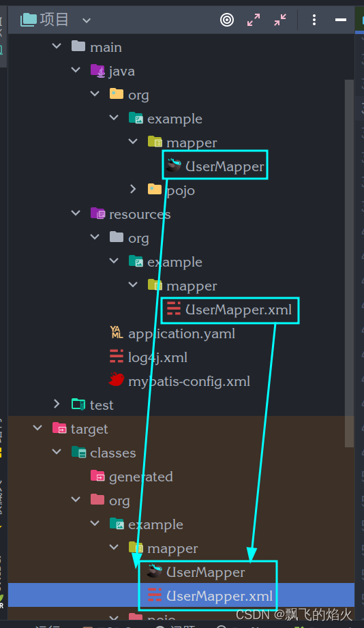Select the classes folder icon
The height and width of the screenshot is (628, 364).
pyautogui.click(x=79, y=452)
